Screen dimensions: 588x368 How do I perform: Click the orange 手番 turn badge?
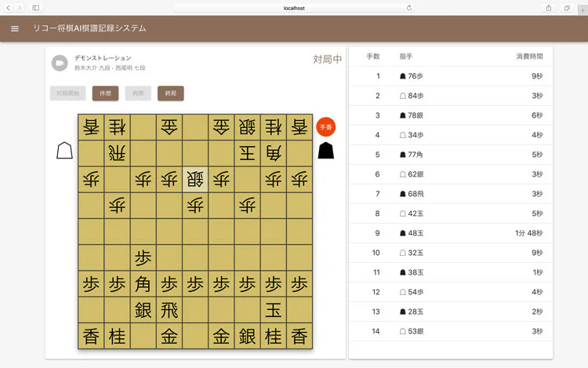pos(325,126)
